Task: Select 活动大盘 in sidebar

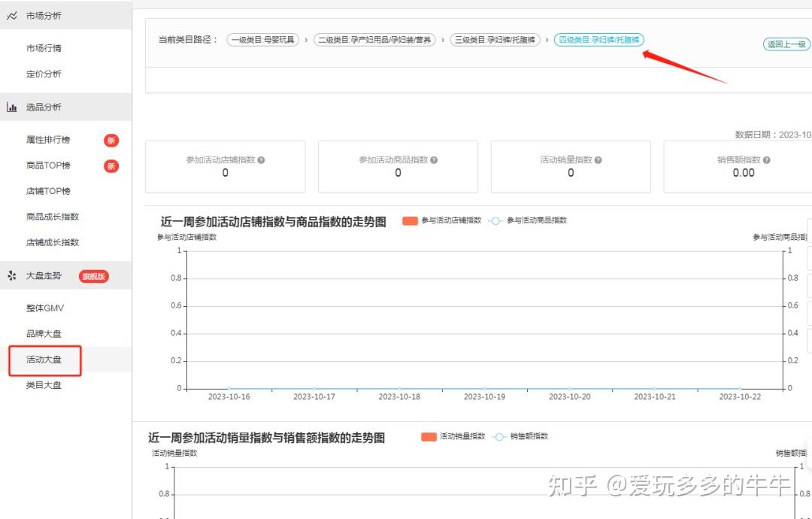Action: click(44, 360)
